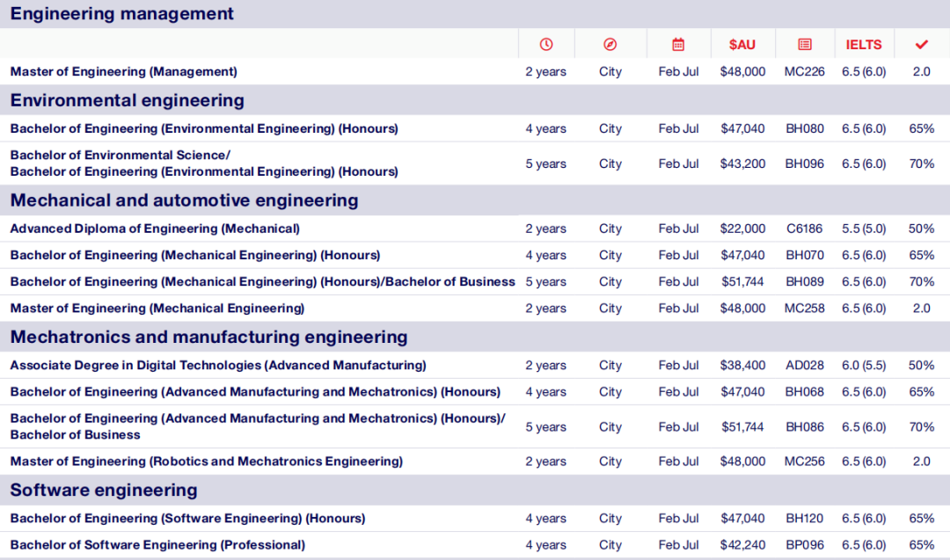Open Master of Engineering (Robotics and Mechatronics Engineering)
This screenshot has height=560, width=950.
coord(207,462)
